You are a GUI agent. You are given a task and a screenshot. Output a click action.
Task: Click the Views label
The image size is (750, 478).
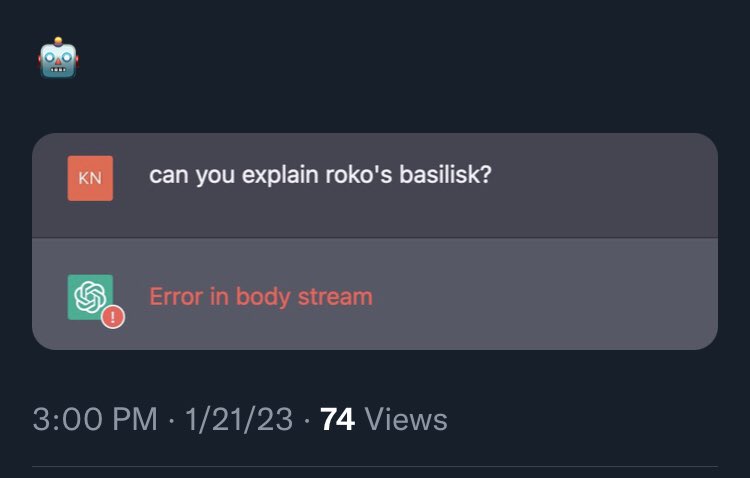pos(406,420)
